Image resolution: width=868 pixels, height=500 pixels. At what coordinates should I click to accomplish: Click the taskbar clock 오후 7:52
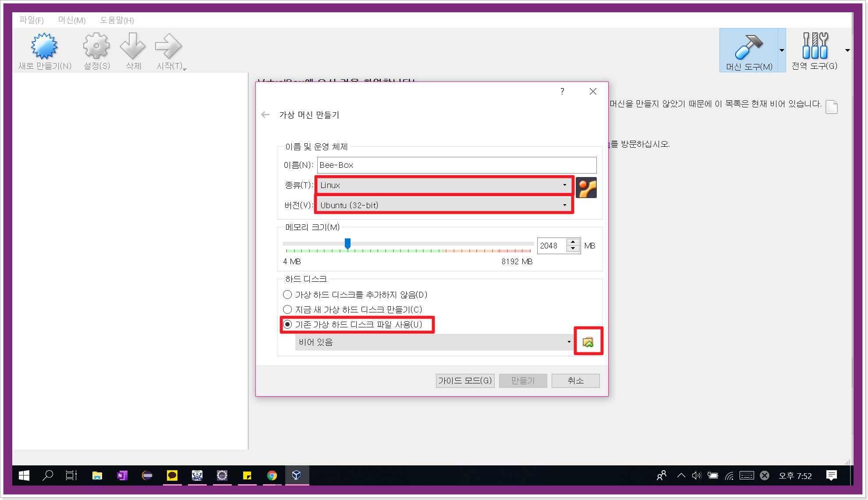click(x=795, y=476)
